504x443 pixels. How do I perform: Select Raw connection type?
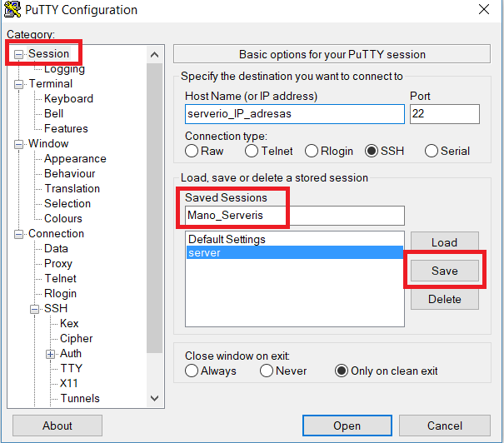point(204,151)
